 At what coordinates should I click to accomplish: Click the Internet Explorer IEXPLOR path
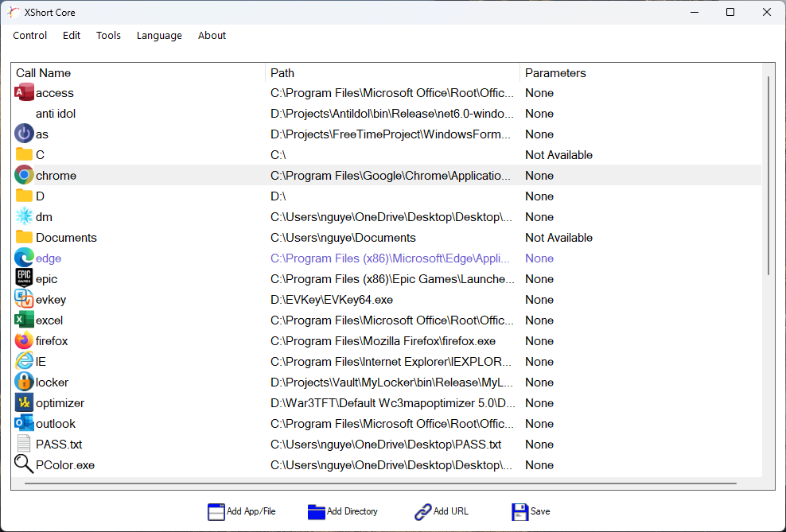tap(391, 362)
